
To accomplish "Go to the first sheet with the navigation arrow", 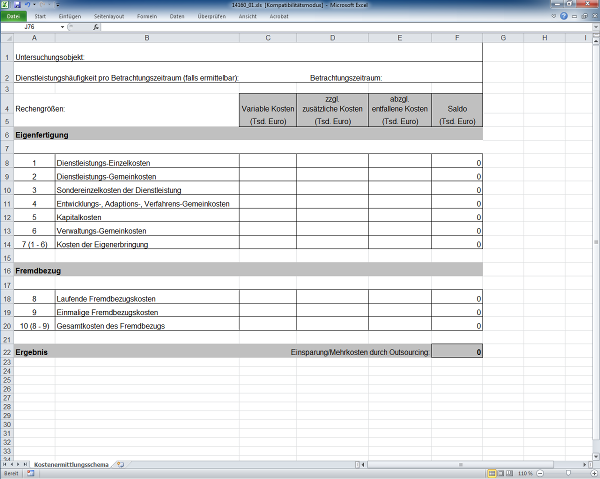I will pyautogui.click(x=5, y=464).
